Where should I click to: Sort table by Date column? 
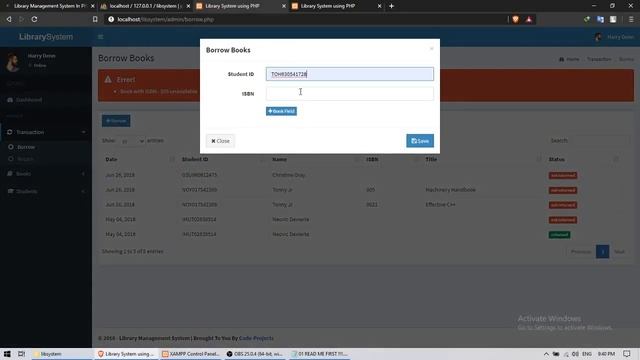(139, 159)
